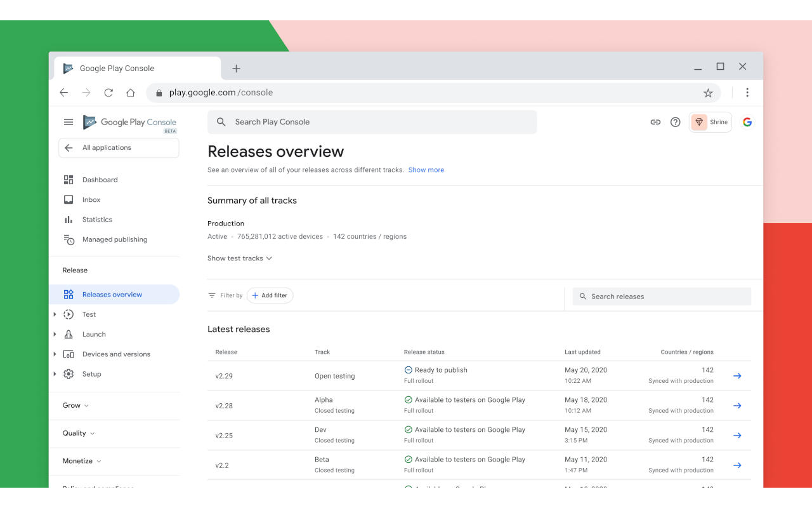Click the Release column header
The height and width of the screenshot is (508, 812).
226,352
